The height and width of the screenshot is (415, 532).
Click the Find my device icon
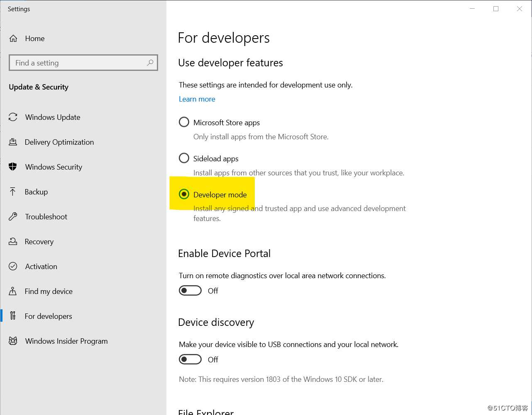(x=13, y=291)
